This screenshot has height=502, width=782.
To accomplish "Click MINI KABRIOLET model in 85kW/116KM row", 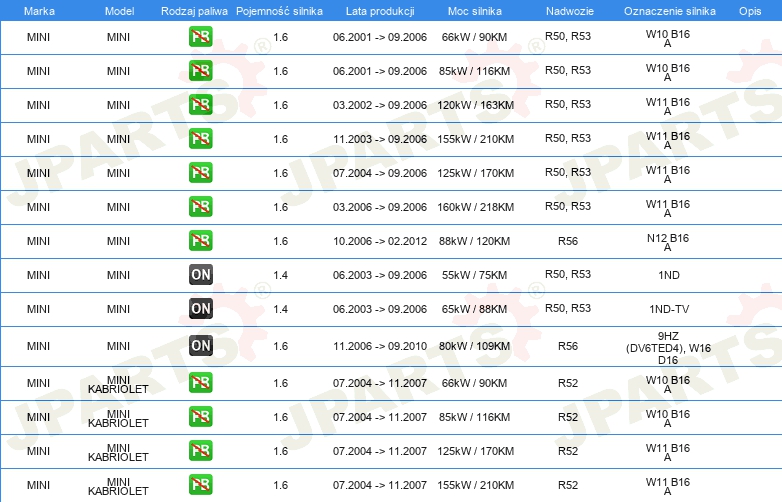I will pyautogui.click(x=118, y=419).
